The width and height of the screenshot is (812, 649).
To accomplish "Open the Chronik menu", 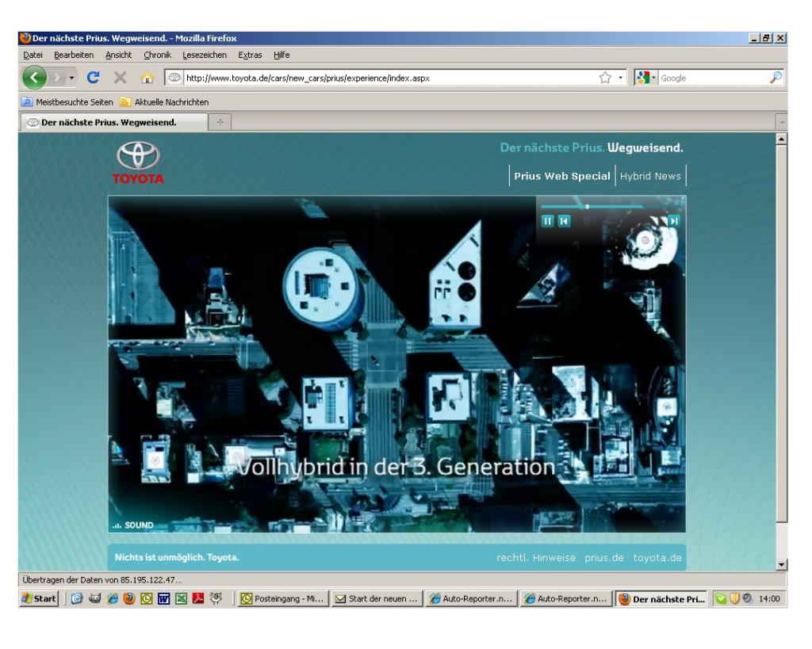I will tap(158, 55).
